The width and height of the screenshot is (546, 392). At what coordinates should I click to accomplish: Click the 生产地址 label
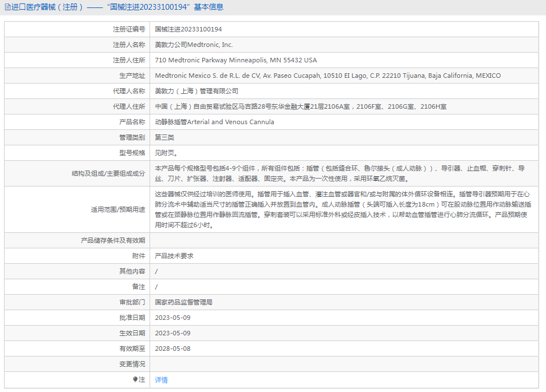pos(132,76)
